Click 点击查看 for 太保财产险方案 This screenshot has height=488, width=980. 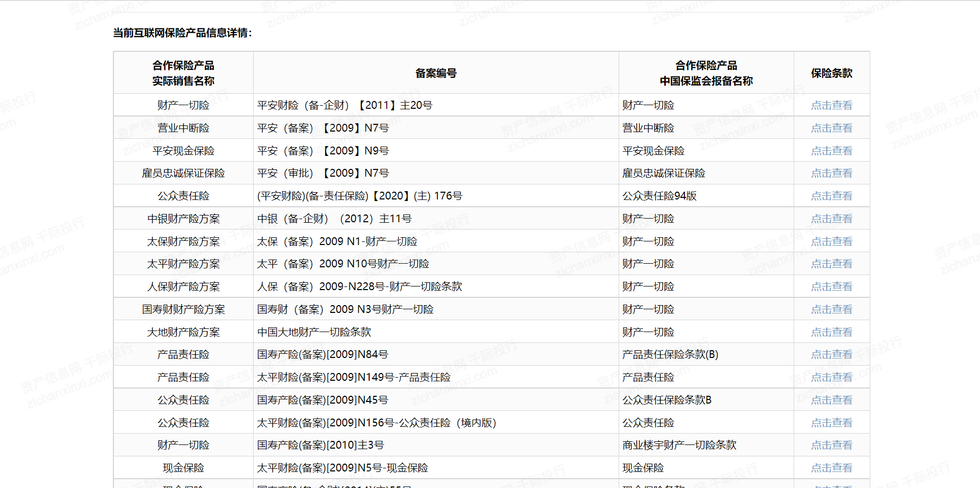(831, 241)
